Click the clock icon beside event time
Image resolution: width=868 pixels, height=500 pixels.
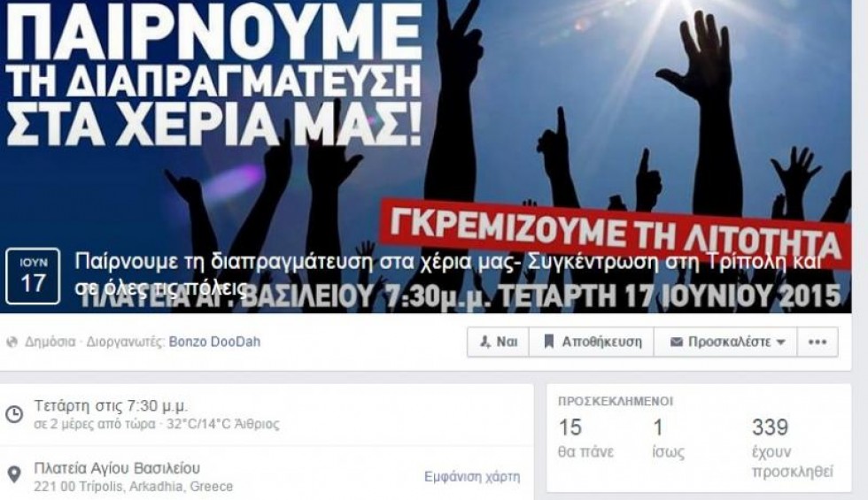14,414
